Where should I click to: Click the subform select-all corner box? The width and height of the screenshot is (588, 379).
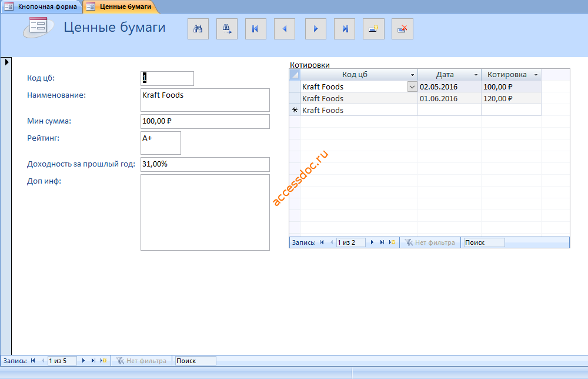click(x=295, y=75)
